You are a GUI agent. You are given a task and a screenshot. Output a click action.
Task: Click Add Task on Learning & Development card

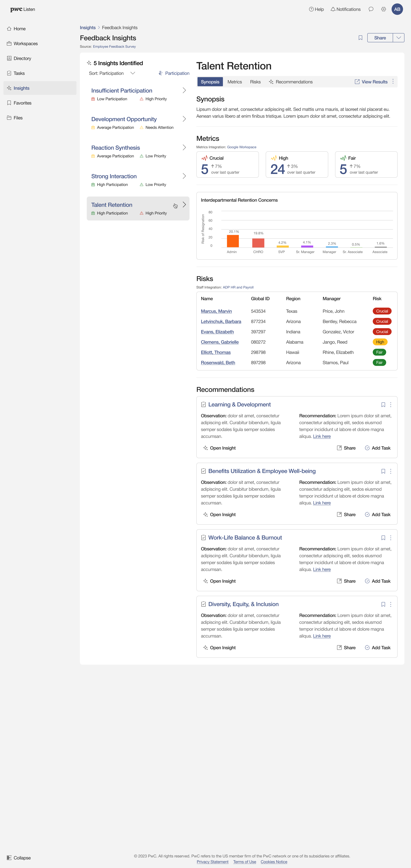[x=378, y=448]
